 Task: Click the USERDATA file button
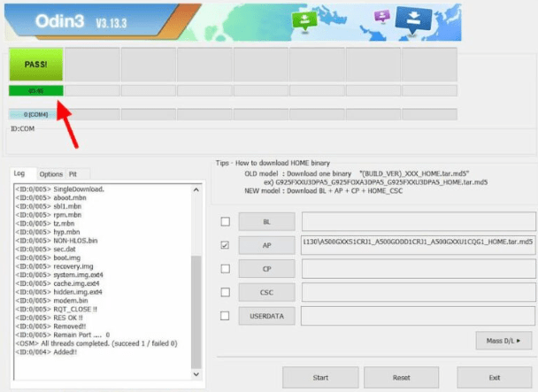tap(267, 316)
